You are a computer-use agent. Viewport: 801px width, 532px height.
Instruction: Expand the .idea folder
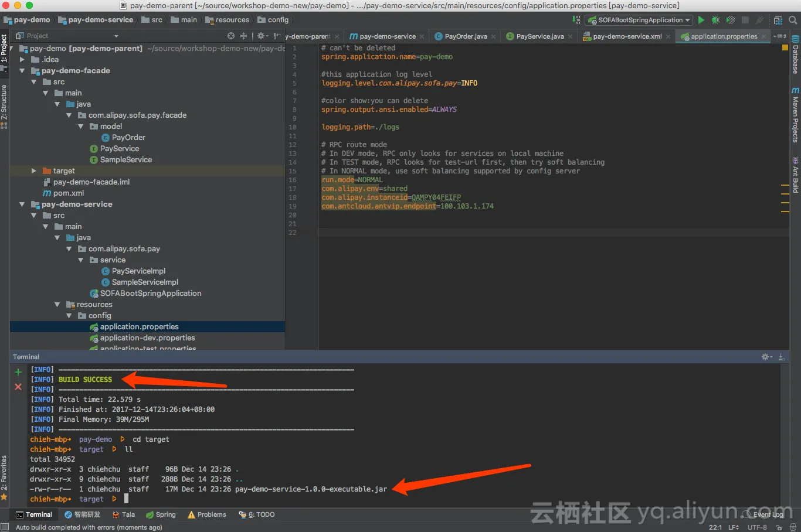click(x=22, y=59)
